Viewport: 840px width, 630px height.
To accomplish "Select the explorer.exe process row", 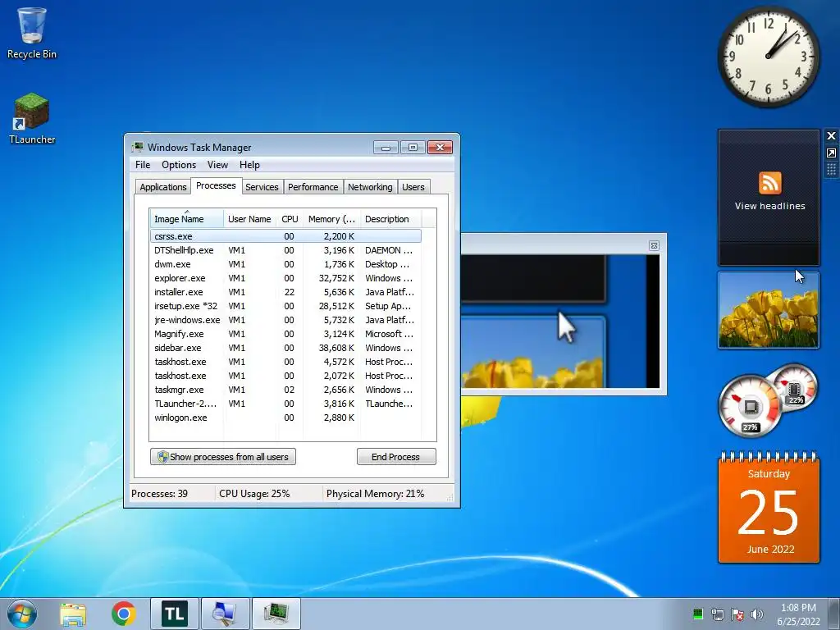I will (x=285, y=278).
